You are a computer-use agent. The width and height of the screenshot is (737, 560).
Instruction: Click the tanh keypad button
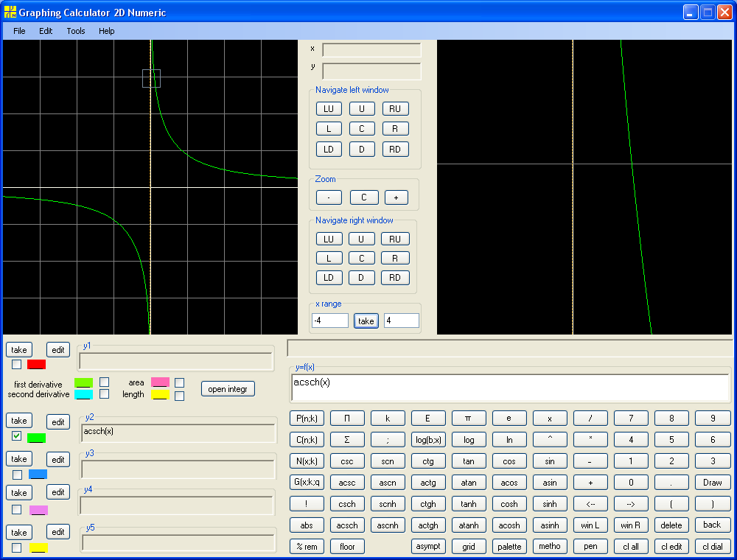(x=469, y=504)
